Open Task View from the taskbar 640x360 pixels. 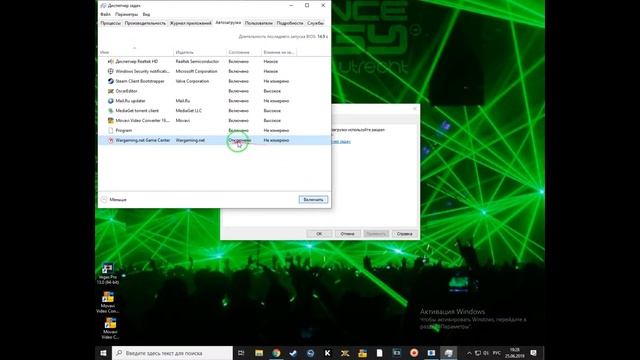[241, 353]
